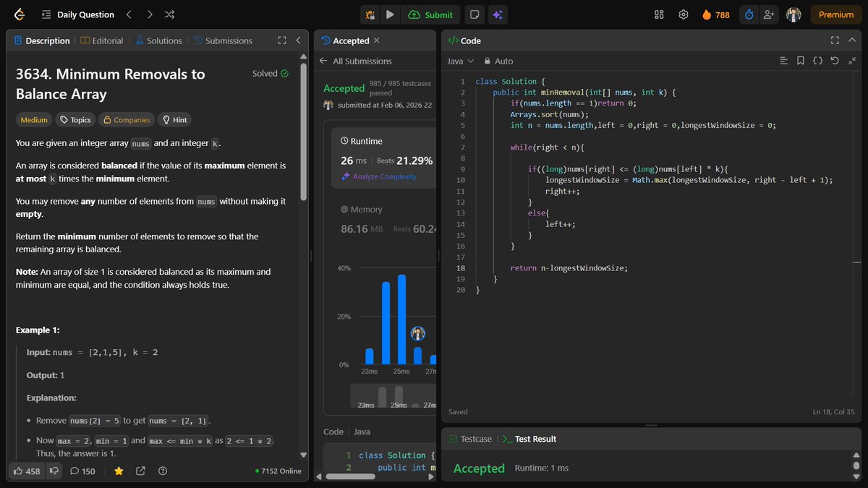
Task: Close the Accepted tab
Action: pyautogui.click(x=376, y=40)
